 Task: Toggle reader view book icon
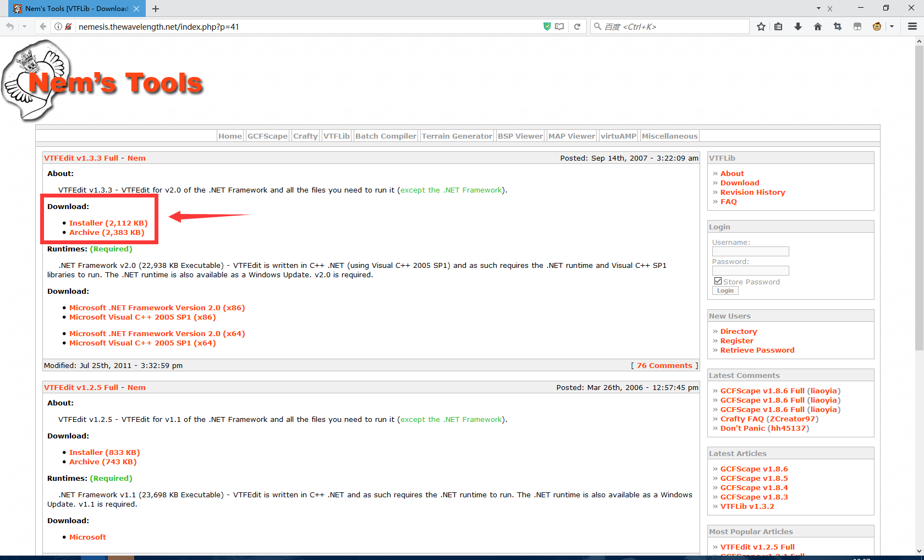pos(560,26)
